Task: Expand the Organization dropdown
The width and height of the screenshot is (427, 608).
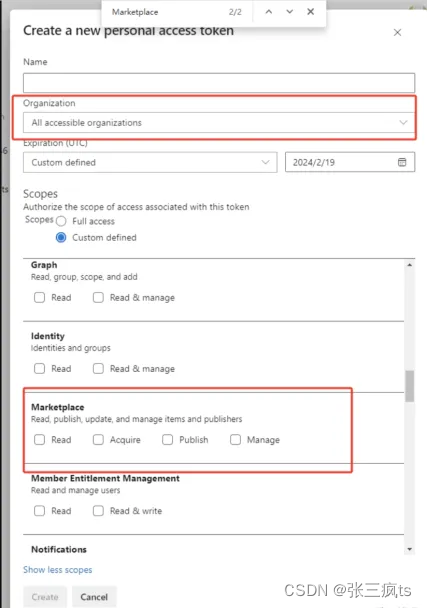Action: tap(219, 123)
